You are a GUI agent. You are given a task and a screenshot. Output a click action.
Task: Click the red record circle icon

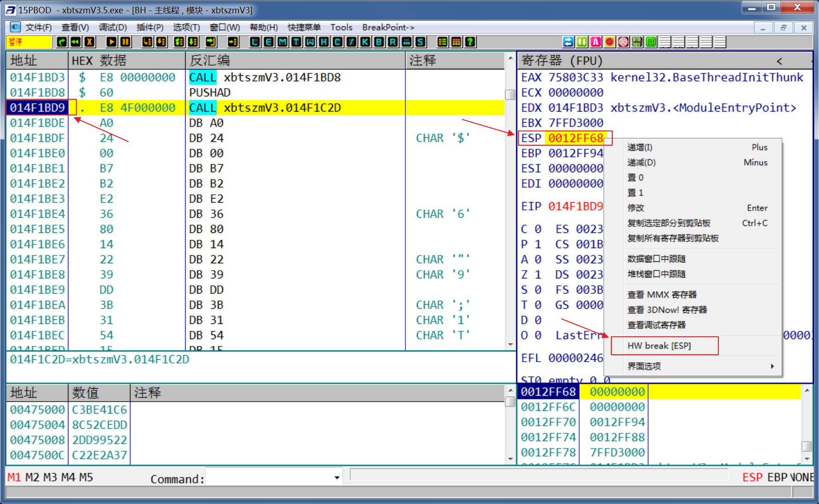(610, 42)
